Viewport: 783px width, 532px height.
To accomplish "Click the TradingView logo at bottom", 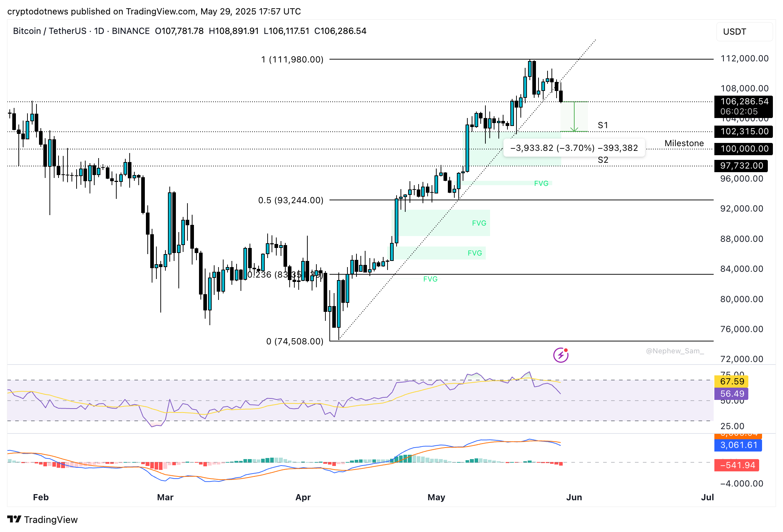I will click(x=43, y=519).
